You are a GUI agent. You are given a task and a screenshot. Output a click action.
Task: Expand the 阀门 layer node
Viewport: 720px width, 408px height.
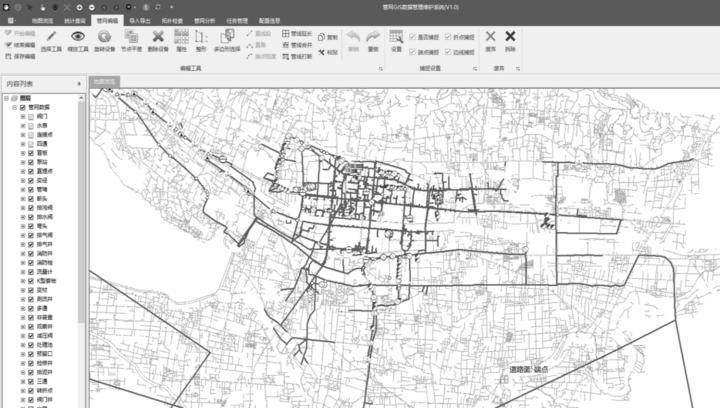click(x=23, y=117)
